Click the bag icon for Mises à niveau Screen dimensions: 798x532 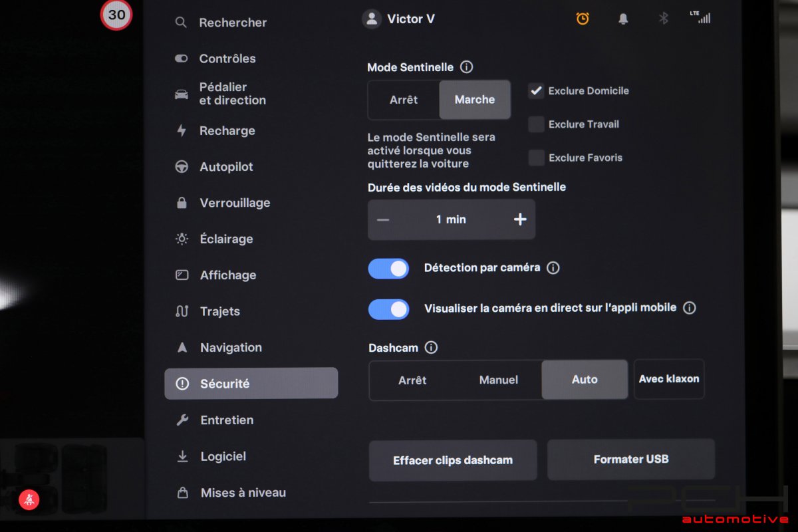[x=182, y=493]
